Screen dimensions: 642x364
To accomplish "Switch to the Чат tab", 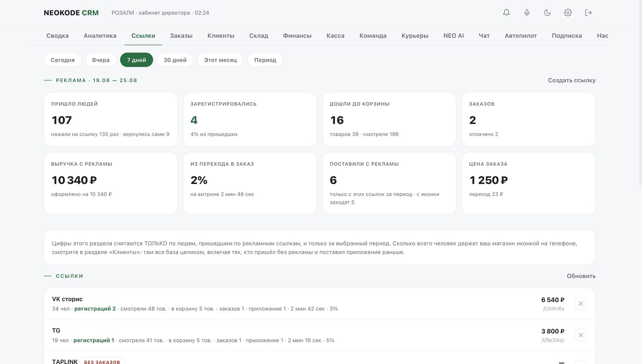I will point(484,36).
